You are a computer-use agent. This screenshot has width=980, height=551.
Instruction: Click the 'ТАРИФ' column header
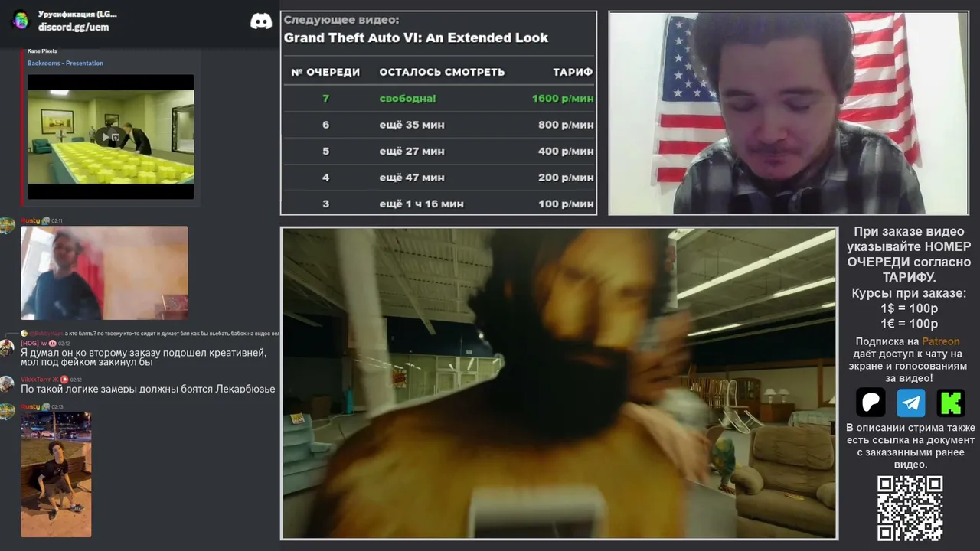coord(573,72)
